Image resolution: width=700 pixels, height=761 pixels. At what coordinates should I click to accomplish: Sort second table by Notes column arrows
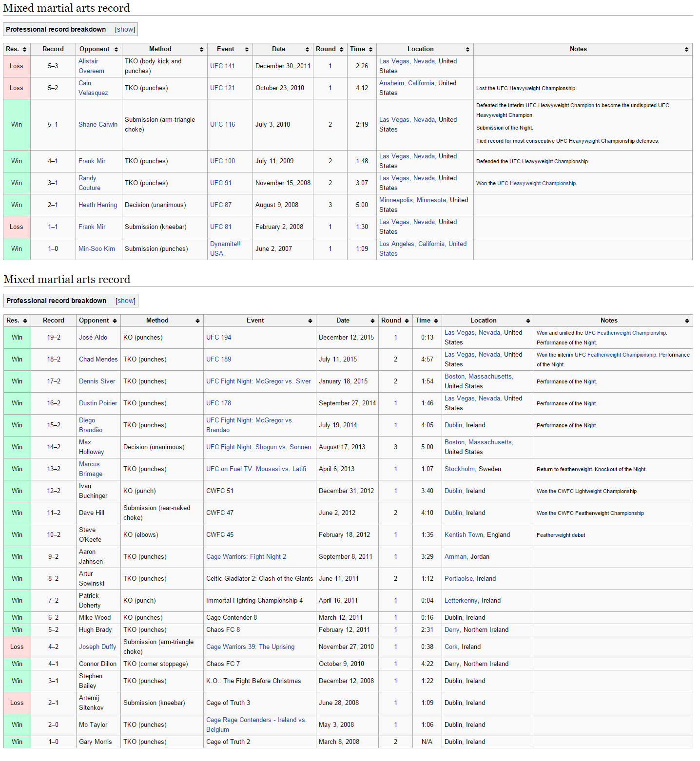(x=687, y=321)
